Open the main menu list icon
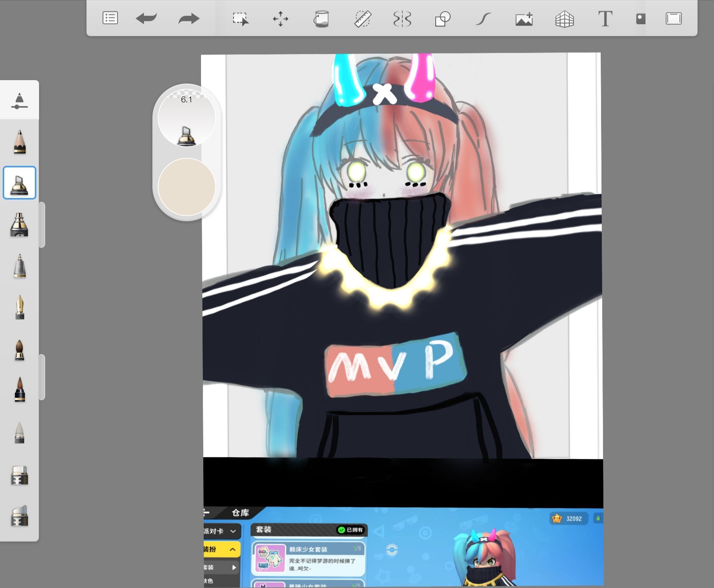This screenshot has height=588, width=714. point(110,18)
